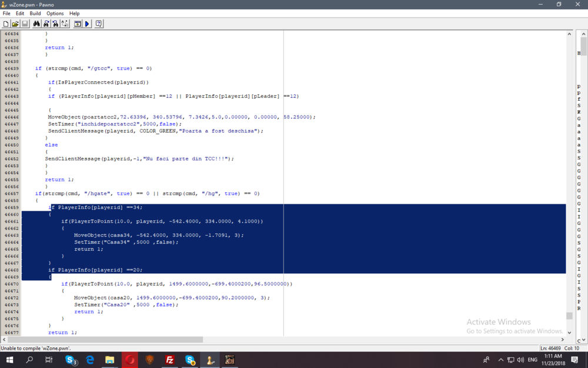Click the ENG language indicator
The height and width of the screenshot is (368, 588).
click(533, 360)
